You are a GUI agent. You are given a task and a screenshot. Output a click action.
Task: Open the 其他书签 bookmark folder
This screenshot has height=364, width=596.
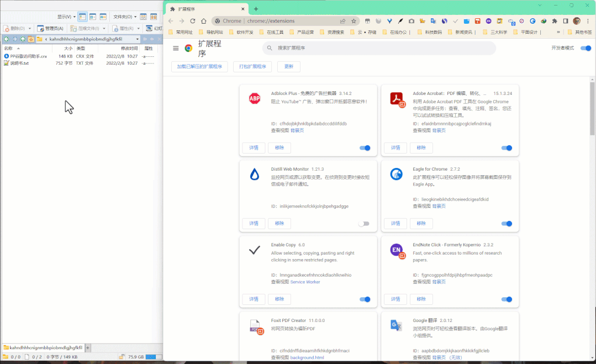tap(579, 32)
